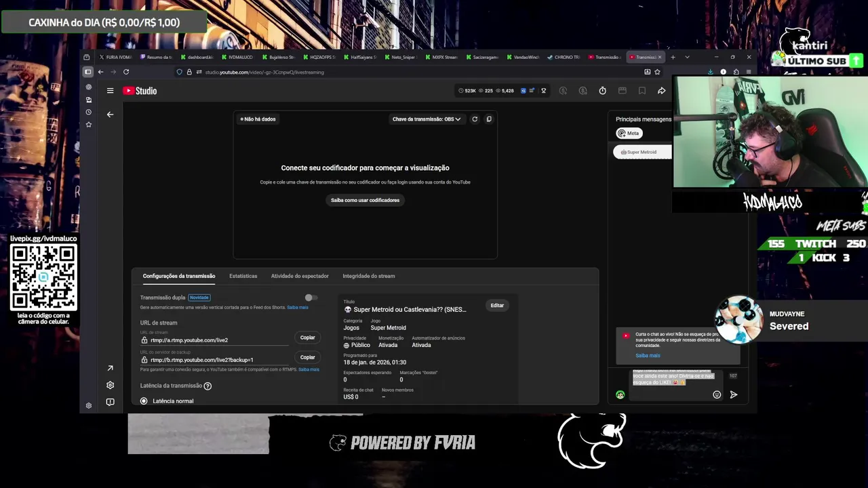Screen dimensions: 868x488
Task: Open the browser downloads icon
Action: (x=710, y=72)
